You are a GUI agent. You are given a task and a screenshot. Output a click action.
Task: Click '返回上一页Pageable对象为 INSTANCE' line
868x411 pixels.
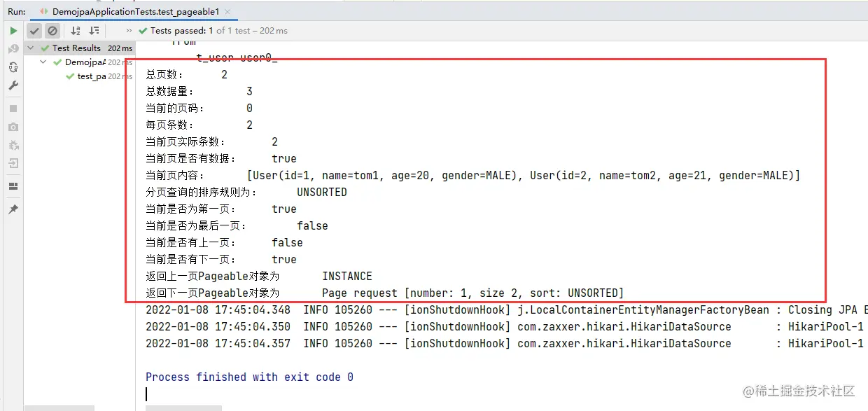pyautogui.click(x=259, y=277)
